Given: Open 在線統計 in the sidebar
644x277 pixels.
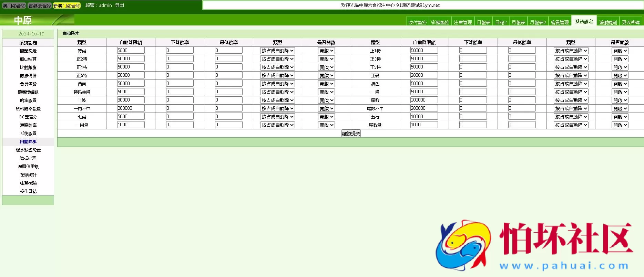Looking at the screenshot, I should (28, 175).
